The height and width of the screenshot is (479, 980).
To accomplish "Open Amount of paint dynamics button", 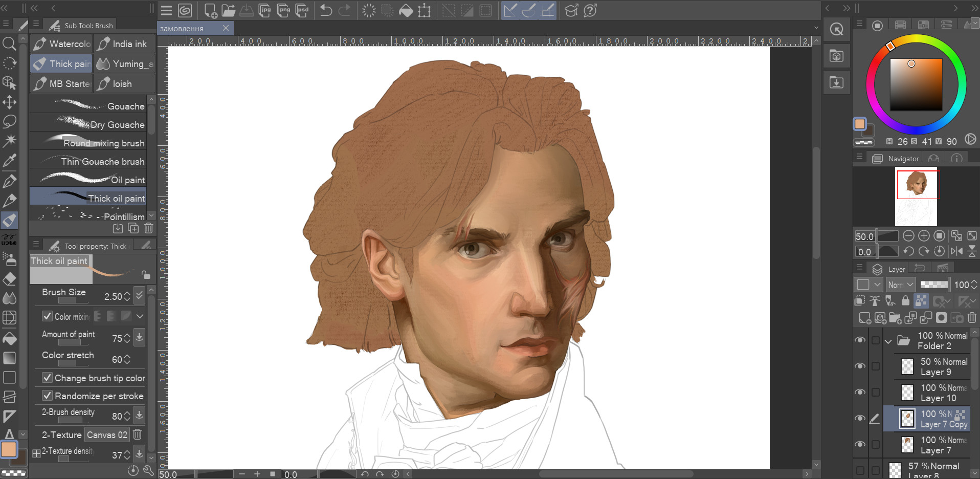I will pos(139,337).
